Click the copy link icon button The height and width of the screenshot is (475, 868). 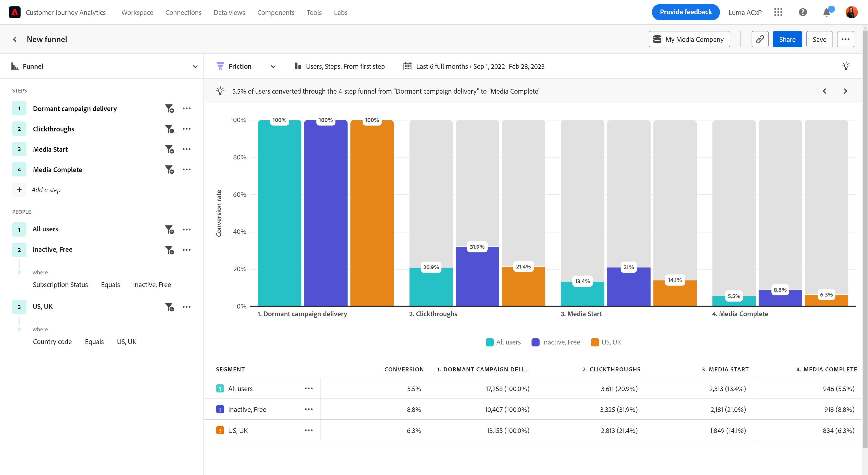pyautogui.click(x=760, y=39)
